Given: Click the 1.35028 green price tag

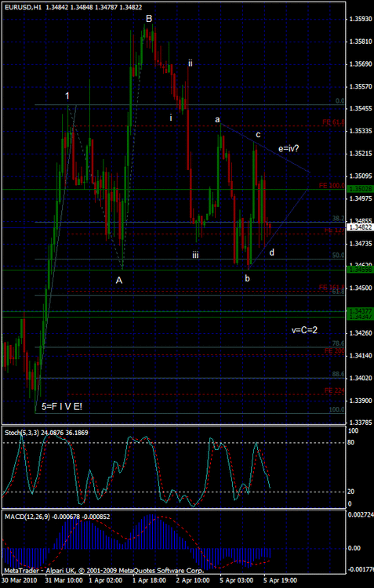Looking at the screenshot, I should coord(360,190).
